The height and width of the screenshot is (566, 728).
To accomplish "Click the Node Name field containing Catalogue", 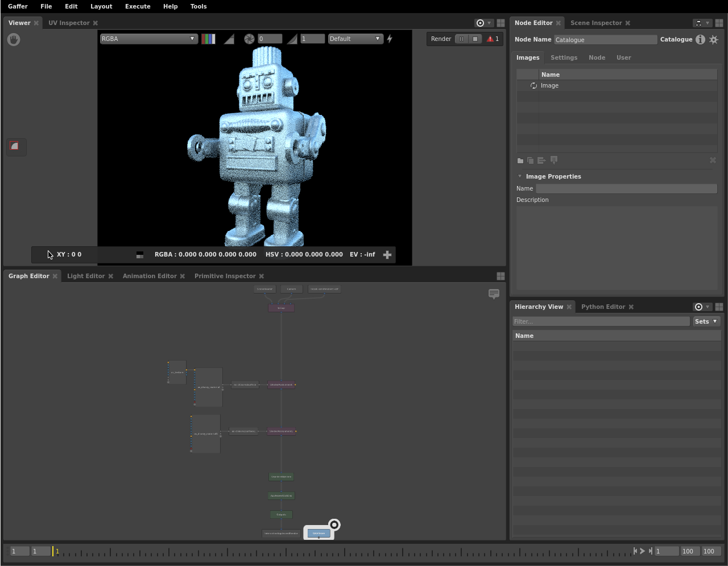I will 605,40.
